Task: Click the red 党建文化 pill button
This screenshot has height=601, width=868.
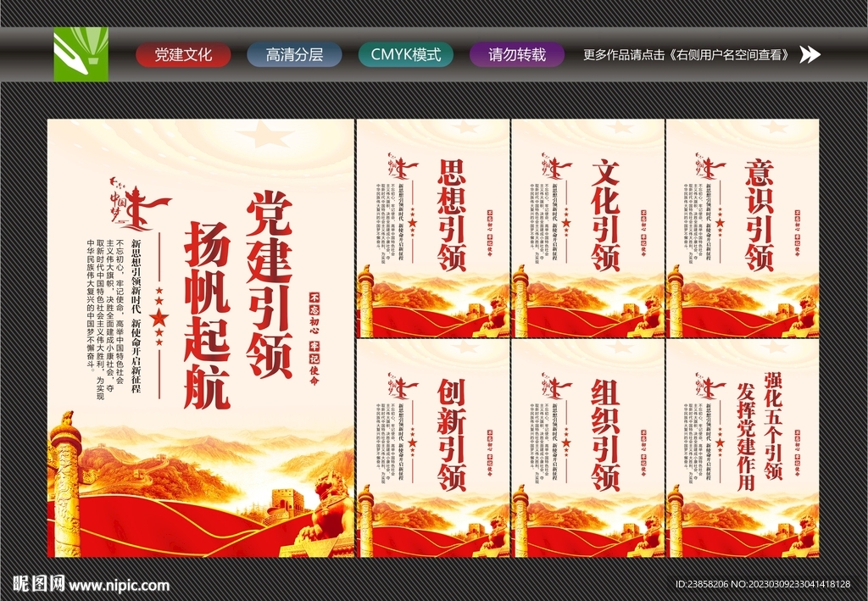Action: click(183, 55)
